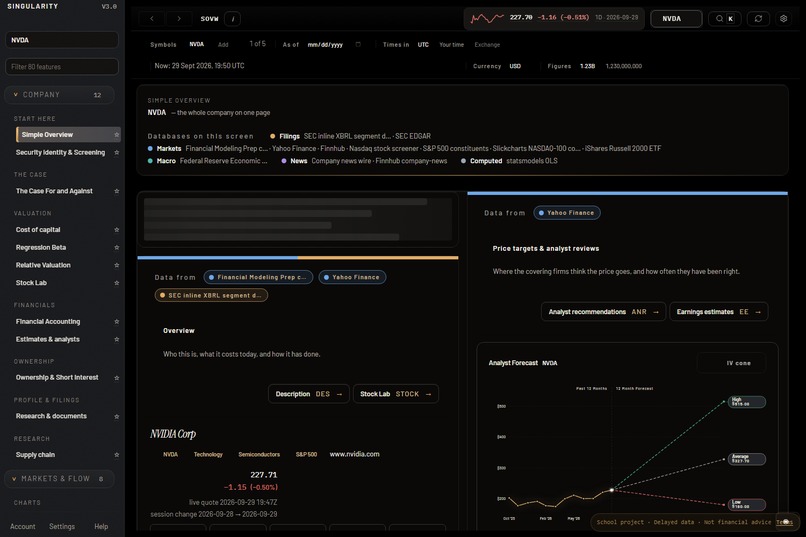Screen dimensions: 806x537
Task: Open Settings at sidebar bottom
Action: 62,527
